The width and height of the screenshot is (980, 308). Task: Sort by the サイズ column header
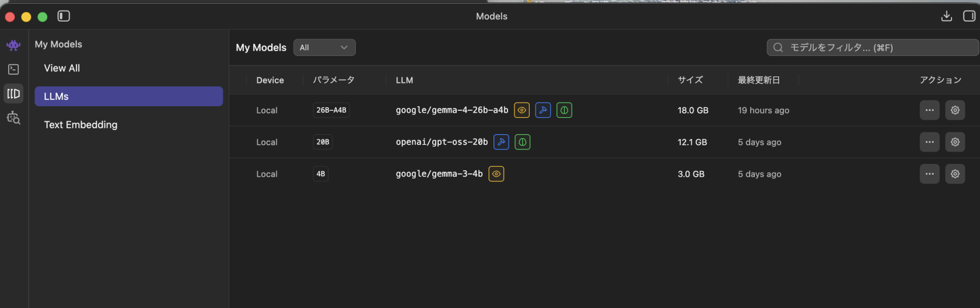pos(690,80)
